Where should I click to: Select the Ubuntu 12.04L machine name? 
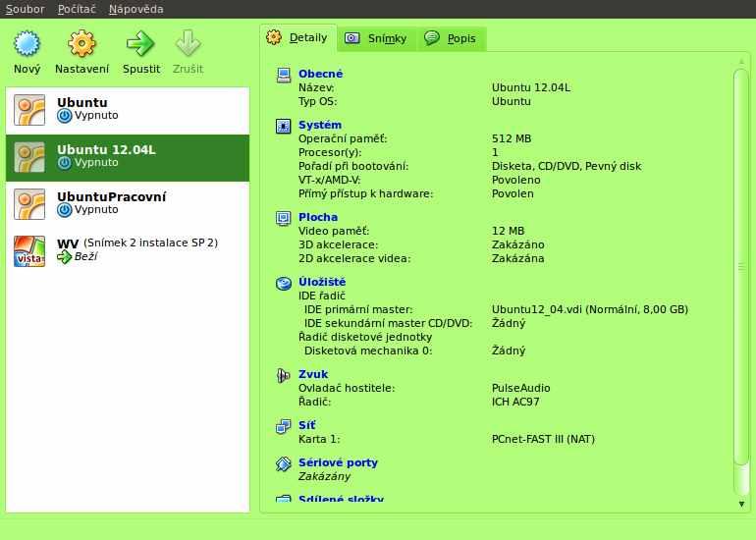tap(107, 150)
